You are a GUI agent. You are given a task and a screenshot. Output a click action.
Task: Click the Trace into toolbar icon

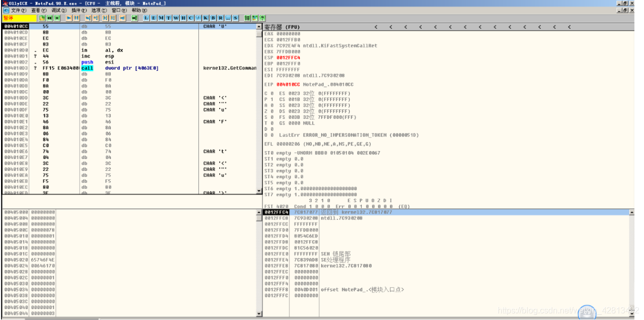pos(105,18)
